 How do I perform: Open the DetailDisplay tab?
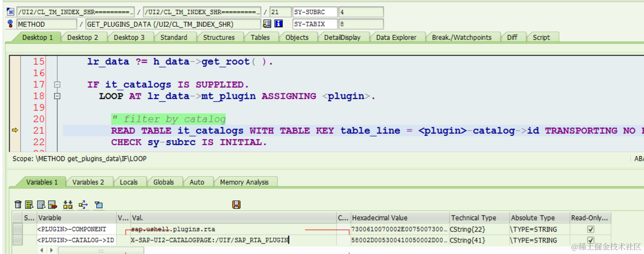[x=342, y=37]
